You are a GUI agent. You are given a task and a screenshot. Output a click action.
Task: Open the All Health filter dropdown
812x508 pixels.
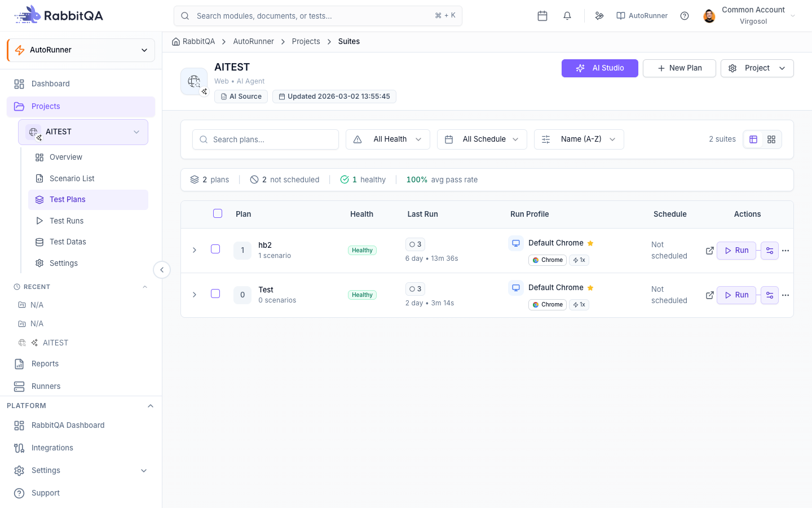[x=388, y=139]
